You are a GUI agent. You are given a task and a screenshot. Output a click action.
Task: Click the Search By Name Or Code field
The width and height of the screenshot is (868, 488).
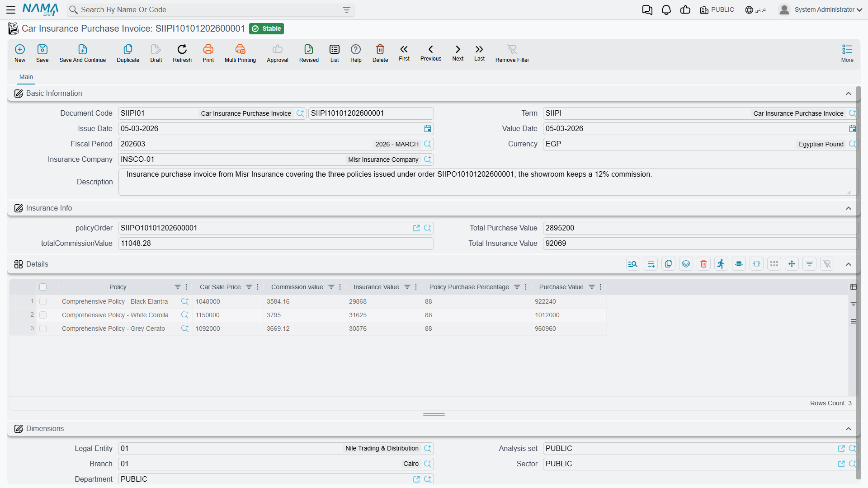(x=210, y=10)
